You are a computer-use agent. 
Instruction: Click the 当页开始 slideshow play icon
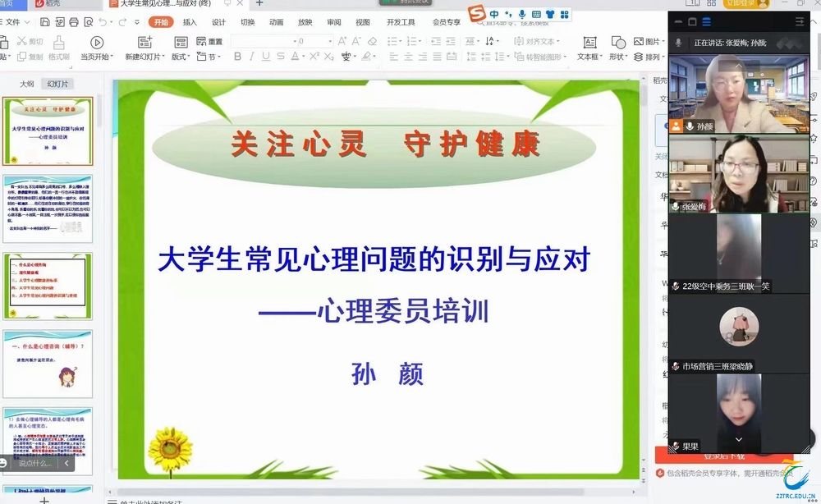tap(97, 43)
